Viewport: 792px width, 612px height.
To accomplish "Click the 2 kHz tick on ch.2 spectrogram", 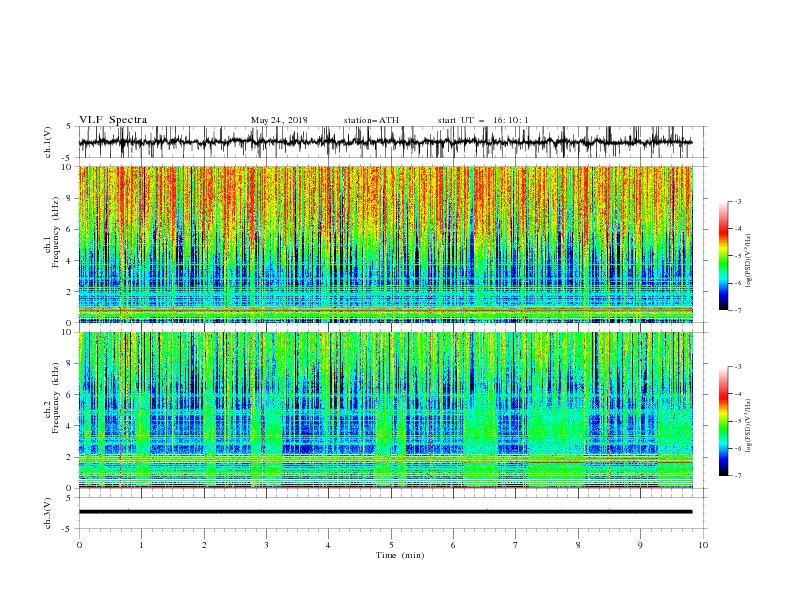I will 70,457.
